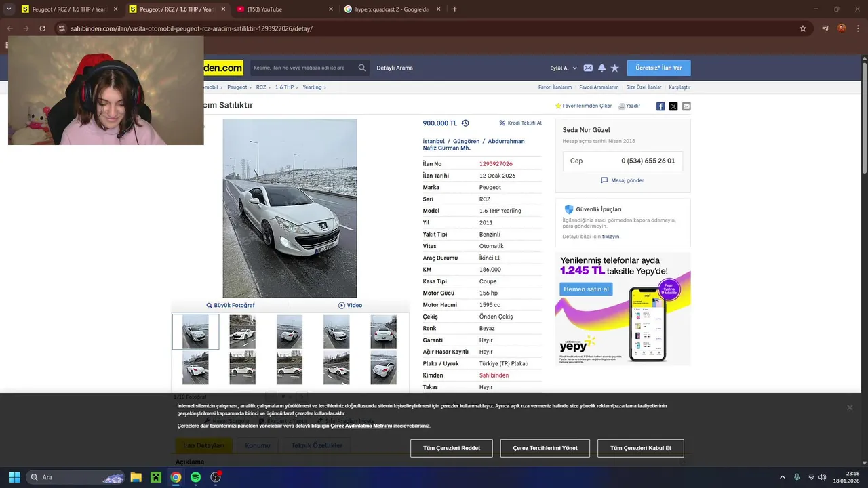Bookmark this page with star icon
This screenshot has width=868, height=488.
point(803,28)
